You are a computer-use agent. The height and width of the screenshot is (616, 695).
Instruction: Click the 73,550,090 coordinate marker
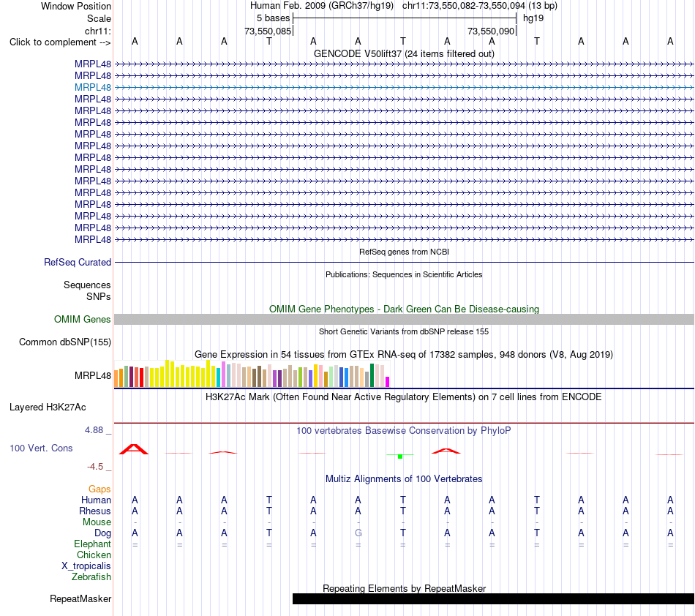(x=491, y=31)
